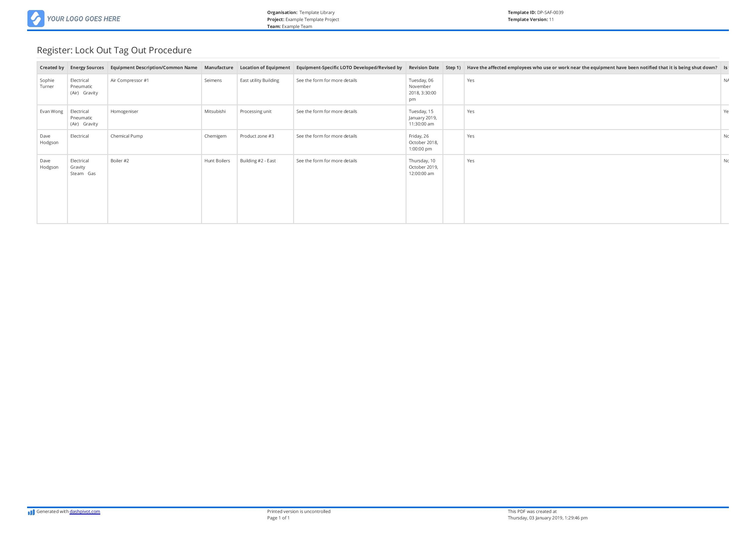Click the 'Created by' column header
The height and width of the screenshot is (534, 756).
[52, 68]
